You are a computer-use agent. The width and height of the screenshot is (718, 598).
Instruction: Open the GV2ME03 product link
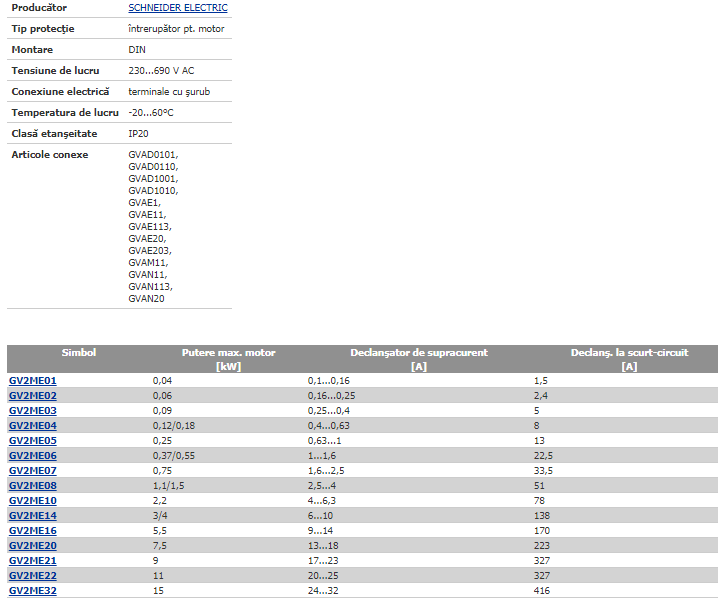click(33, 411)
